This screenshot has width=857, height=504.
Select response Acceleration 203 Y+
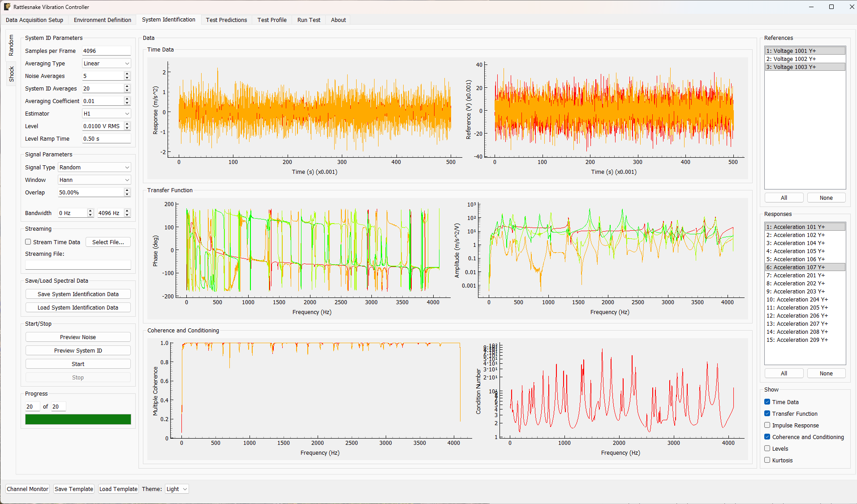[805, 292]
